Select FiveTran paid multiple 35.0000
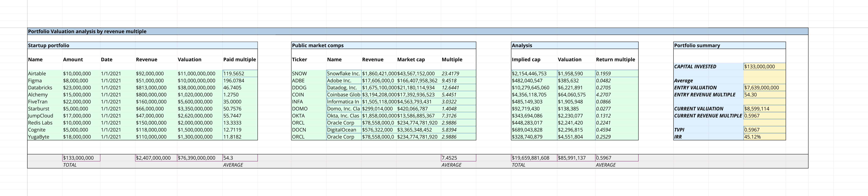The height and width of the screenshot is (196, 868). [240, 102]
